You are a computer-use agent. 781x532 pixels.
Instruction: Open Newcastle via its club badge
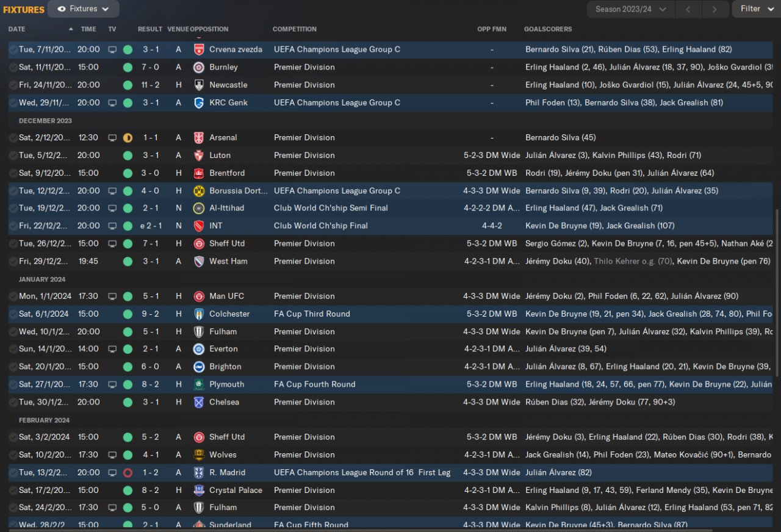coord(198,85)
